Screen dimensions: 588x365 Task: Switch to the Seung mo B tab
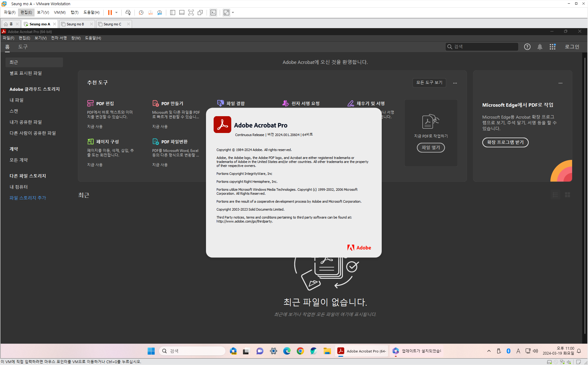75,24
